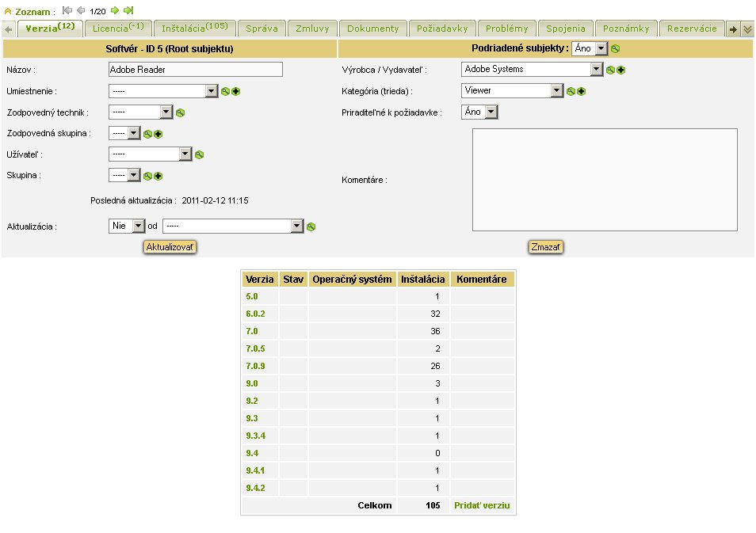Click the Zmazať button
This screenshot has width=756, height=533.
[x=545, y=247]
